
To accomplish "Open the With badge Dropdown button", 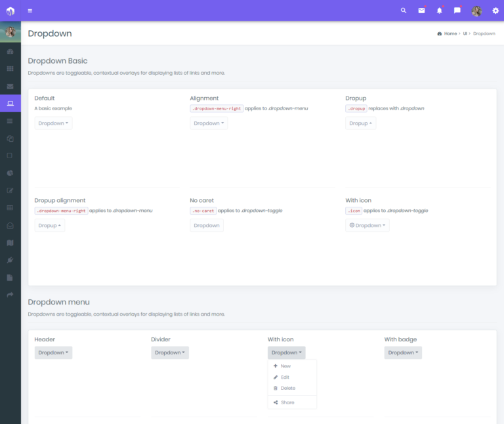I will [x=403, y=352].
